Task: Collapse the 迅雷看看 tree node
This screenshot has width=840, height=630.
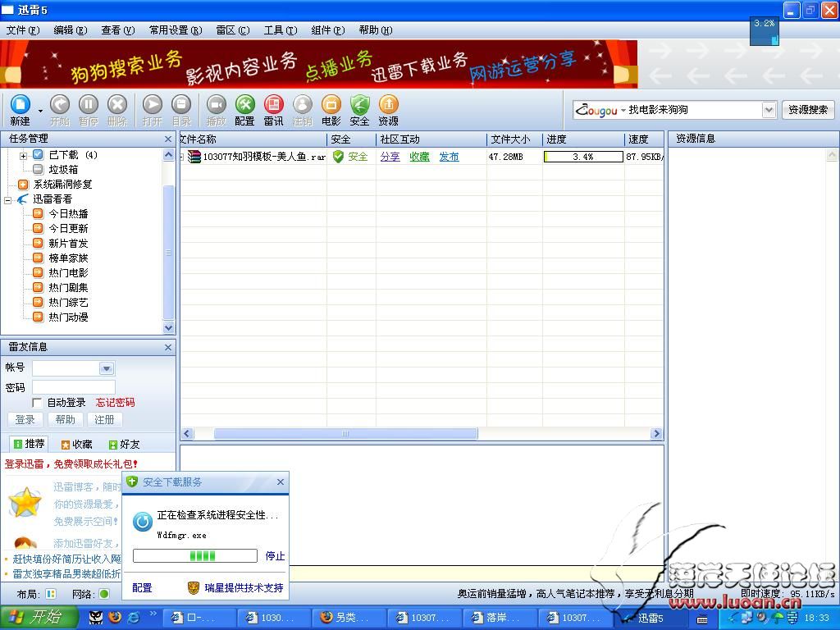Action: (x=8, y=200)
